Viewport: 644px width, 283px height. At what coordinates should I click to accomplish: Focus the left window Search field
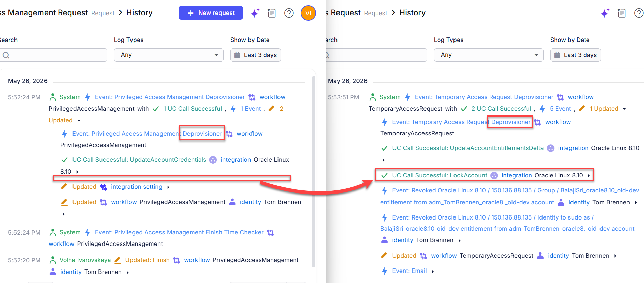54,55
